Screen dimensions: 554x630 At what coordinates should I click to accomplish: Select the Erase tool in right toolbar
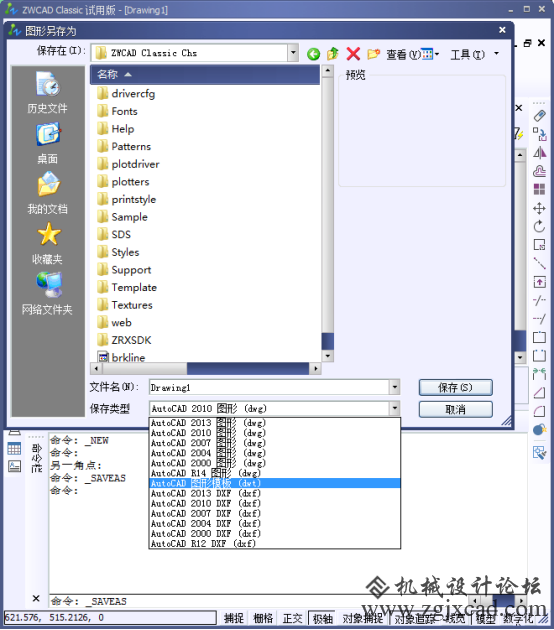tap(540, 116)
